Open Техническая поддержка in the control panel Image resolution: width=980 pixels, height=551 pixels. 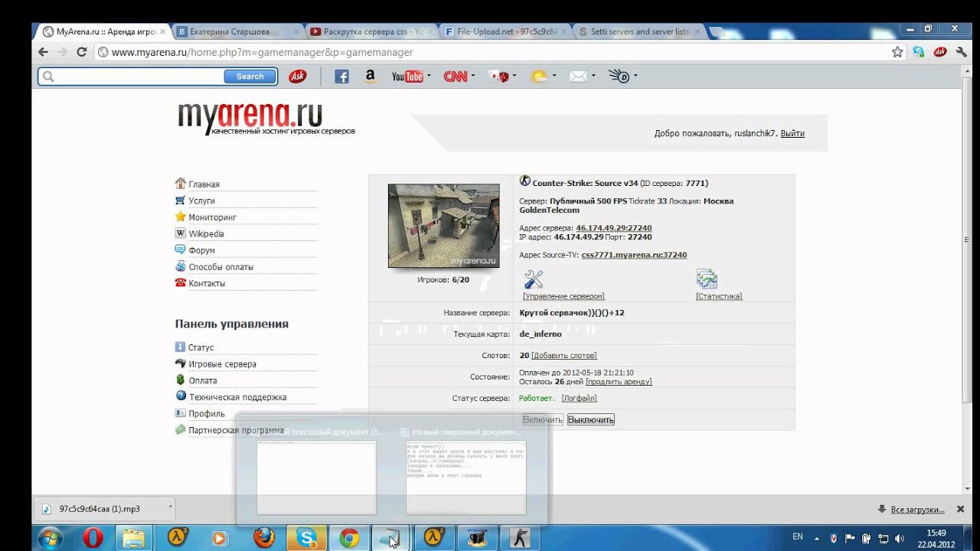point(237,397)
